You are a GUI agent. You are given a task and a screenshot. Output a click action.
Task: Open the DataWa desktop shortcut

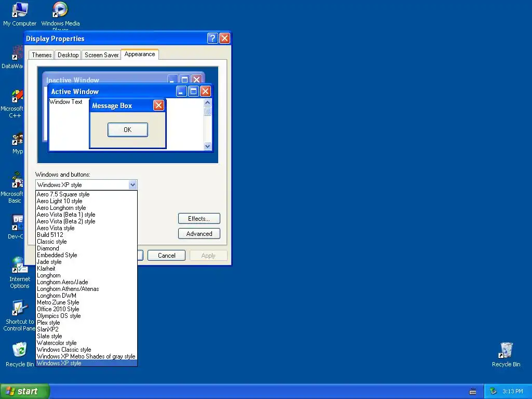12,57
